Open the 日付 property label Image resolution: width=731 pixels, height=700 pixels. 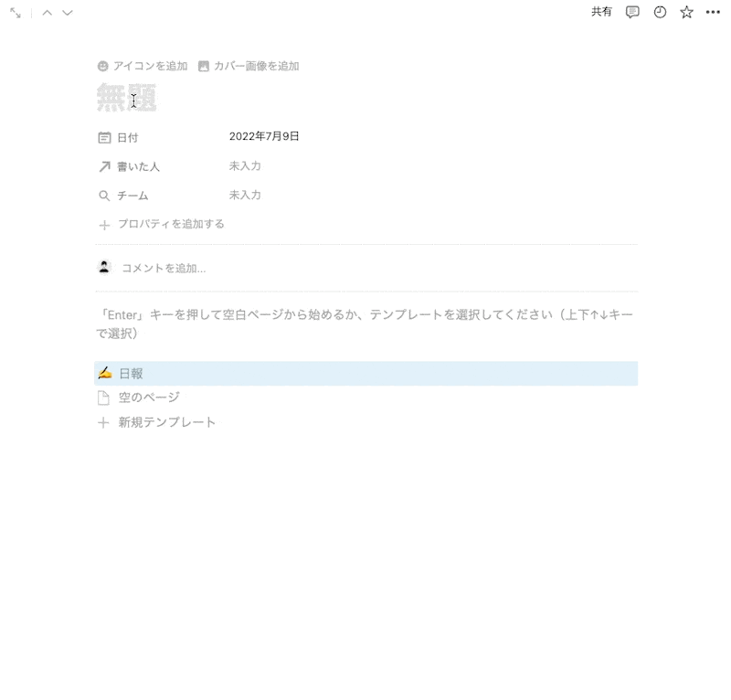pyautogui.click(x=127, y=138)
